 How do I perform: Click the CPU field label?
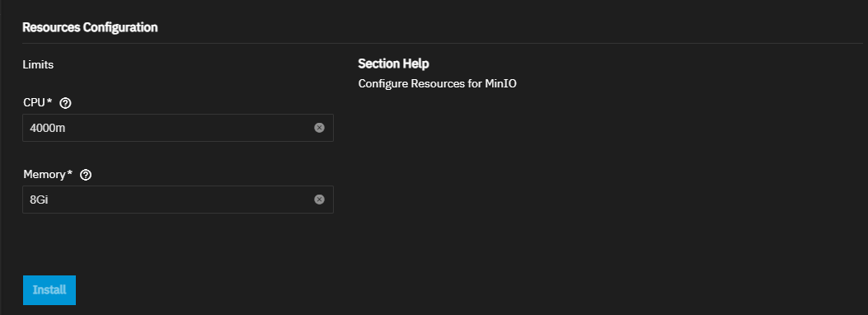35,103
